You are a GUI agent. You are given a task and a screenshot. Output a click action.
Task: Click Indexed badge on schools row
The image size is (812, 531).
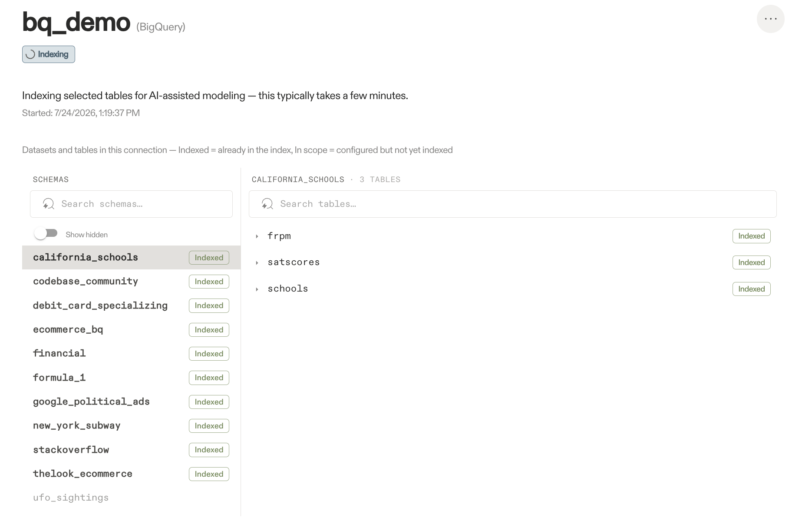point(751,289)
